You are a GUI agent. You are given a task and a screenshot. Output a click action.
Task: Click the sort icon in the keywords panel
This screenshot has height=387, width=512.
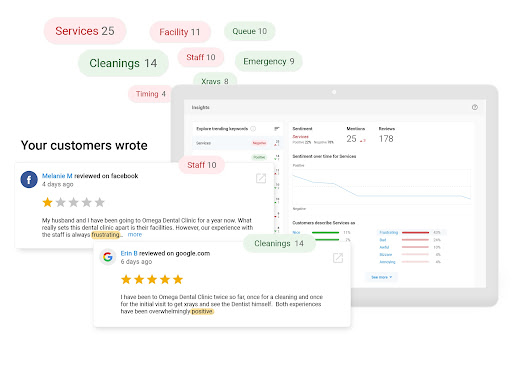click(277, 129)
